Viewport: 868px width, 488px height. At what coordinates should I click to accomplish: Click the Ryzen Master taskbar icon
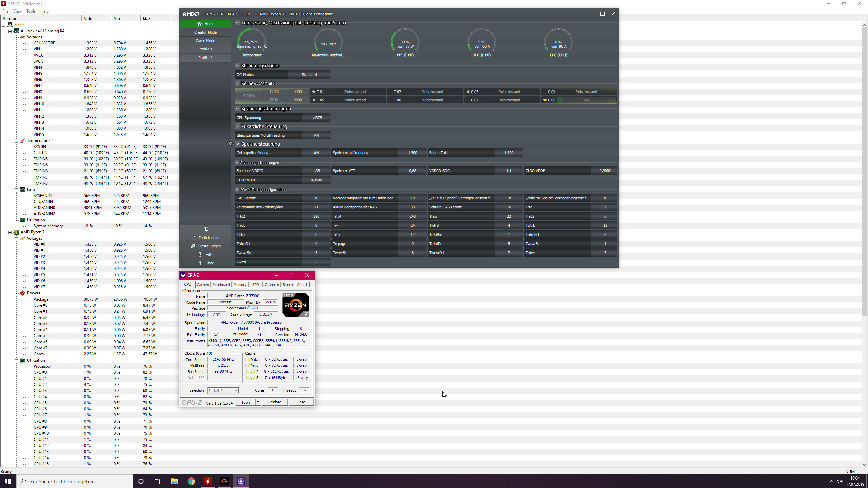[x=224, y=481]
